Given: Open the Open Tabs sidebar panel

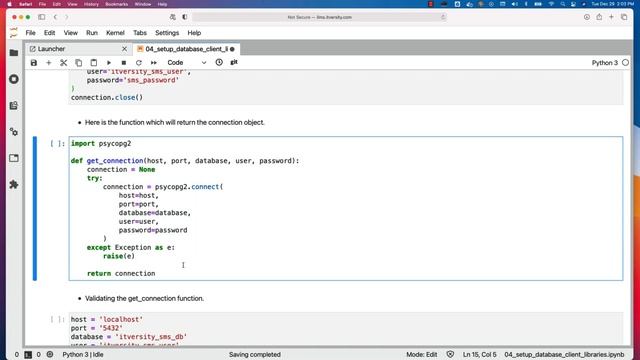Looking at the screenshot, I should point(14,158).
